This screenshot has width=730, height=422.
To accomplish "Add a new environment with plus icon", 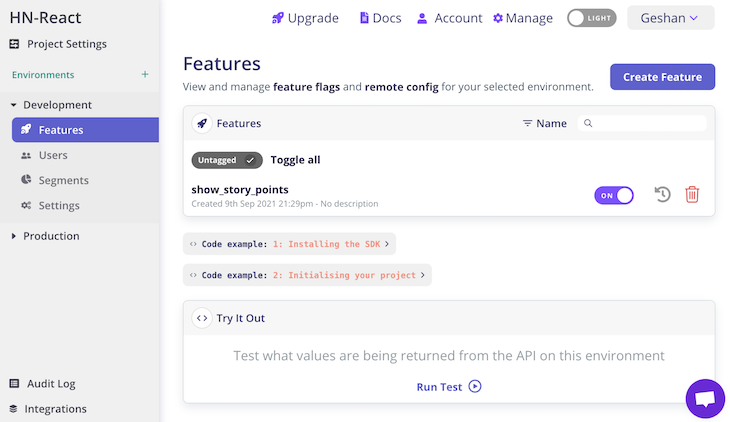I will pos(145,75).
